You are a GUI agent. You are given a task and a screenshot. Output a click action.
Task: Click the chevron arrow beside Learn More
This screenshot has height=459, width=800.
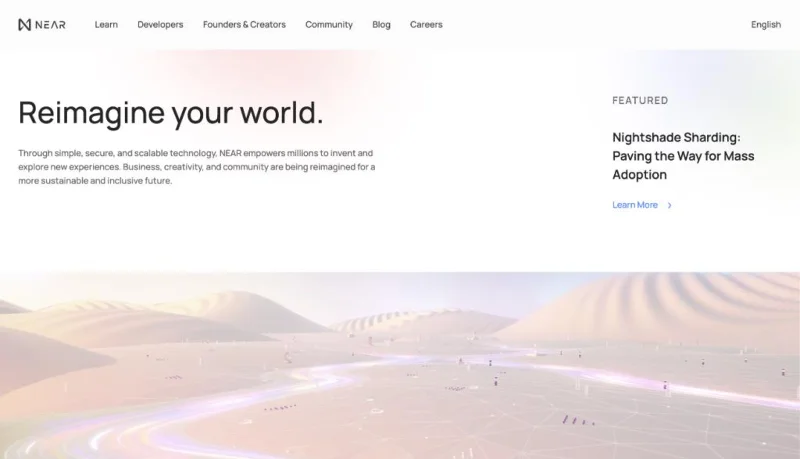(669, 205)
